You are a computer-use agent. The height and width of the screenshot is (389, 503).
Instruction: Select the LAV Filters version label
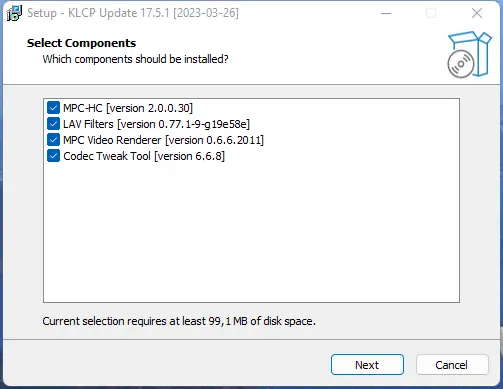click(x=156, y=124)
